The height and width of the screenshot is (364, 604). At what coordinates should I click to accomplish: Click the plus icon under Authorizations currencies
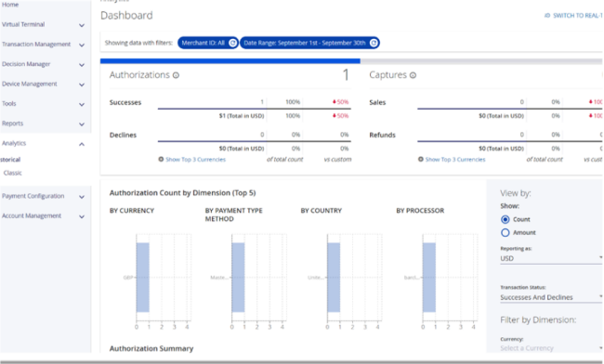[x=161, y=159]
